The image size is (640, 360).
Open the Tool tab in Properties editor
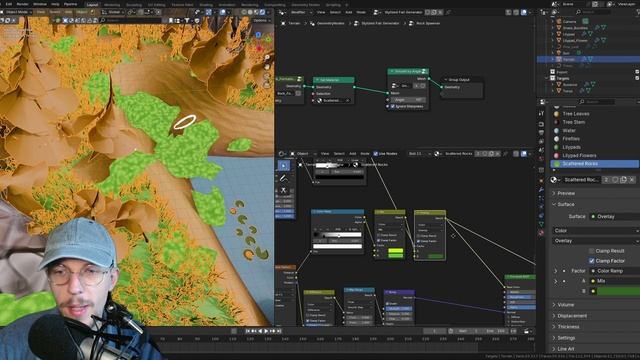point(541,113)
